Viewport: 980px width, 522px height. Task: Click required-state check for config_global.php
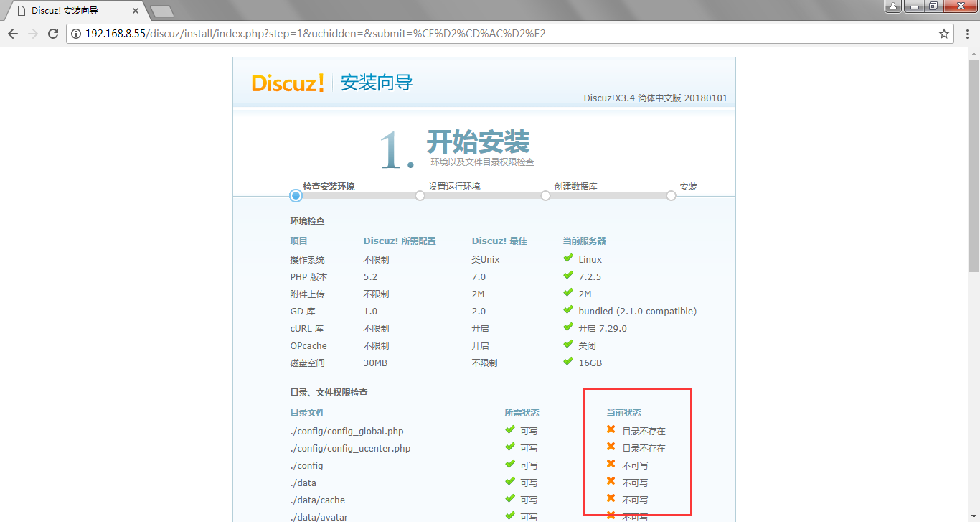510,429
